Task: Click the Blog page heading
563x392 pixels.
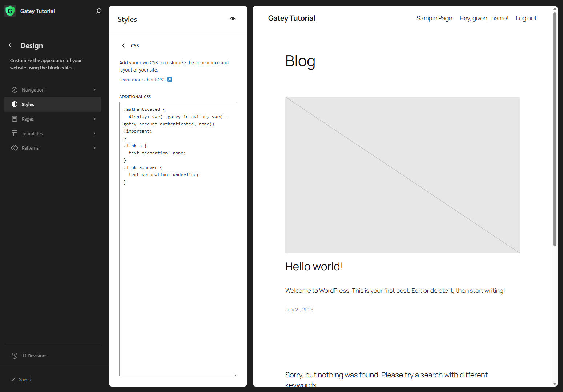Action: coord(300,61)
